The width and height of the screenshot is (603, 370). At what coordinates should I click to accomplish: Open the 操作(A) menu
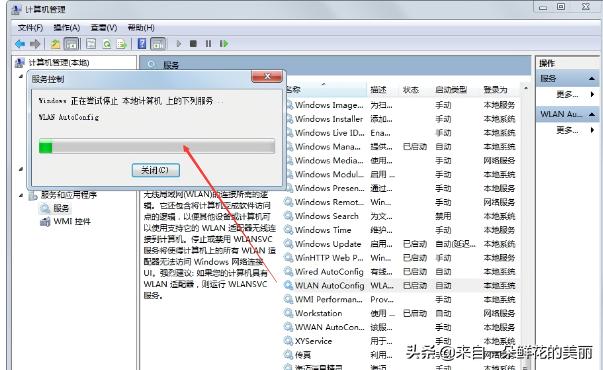(x=67, y=28)
